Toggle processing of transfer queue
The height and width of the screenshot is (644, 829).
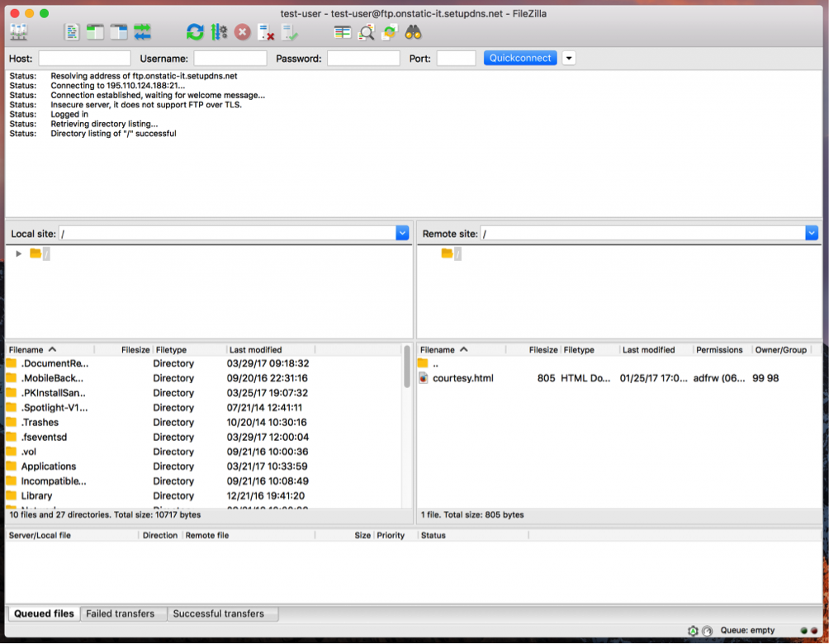tap(219, 32)
